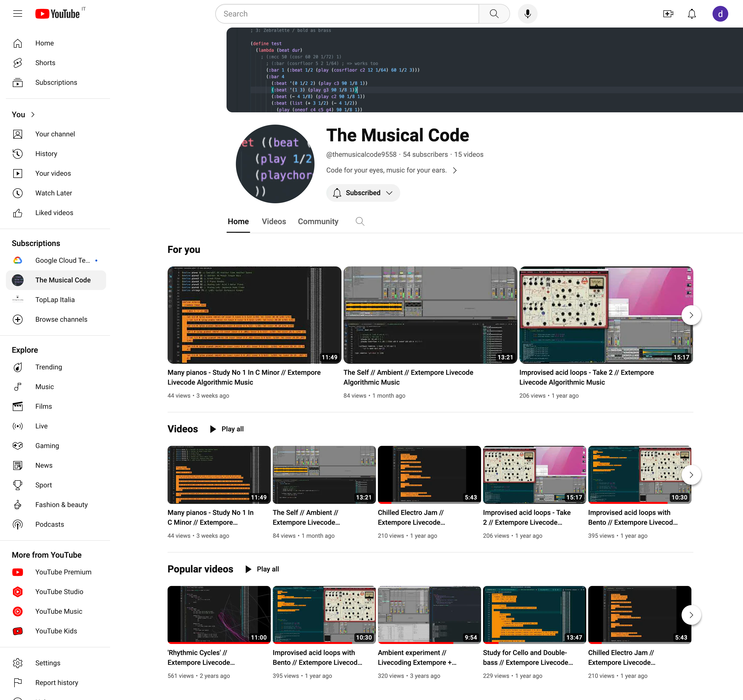Select The Musical Code subscription
Viewport: 743px width, 700px height.
pyautogui.click(x=56, y=280)
